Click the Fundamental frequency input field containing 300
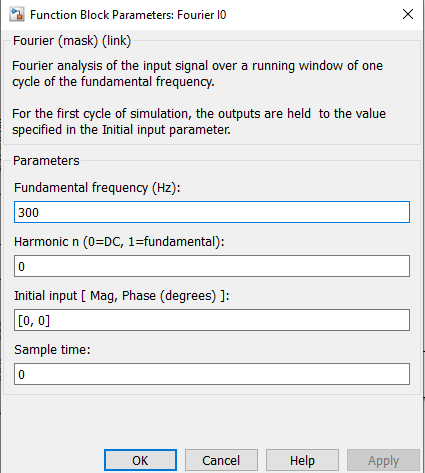 (x=212, y=212)
